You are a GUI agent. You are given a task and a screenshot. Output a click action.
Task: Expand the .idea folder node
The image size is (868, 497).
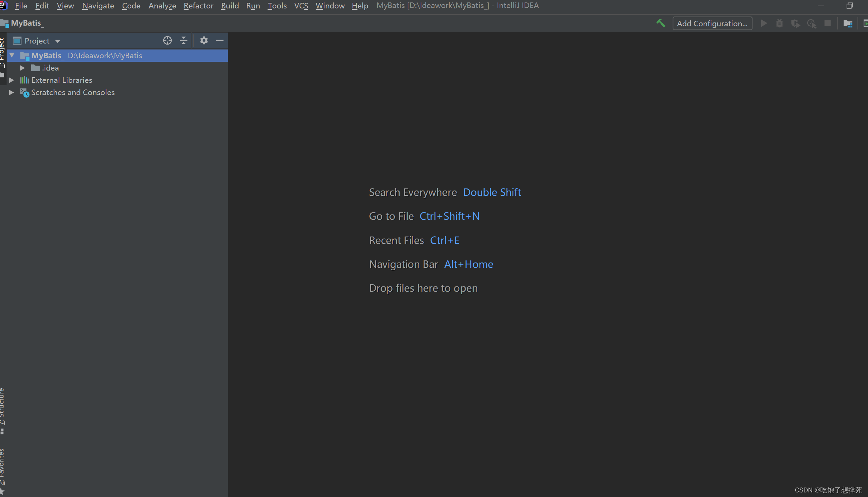pos(22,68)
